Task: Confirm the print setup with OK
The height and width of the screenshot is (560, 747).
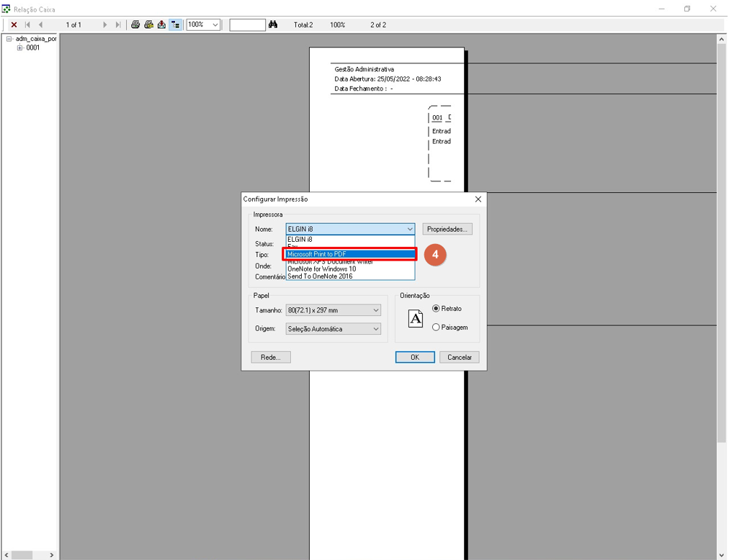Action: (415, 357)
